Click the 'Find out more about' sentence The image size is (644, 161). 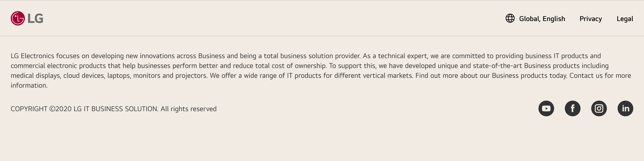coord(447,76)
